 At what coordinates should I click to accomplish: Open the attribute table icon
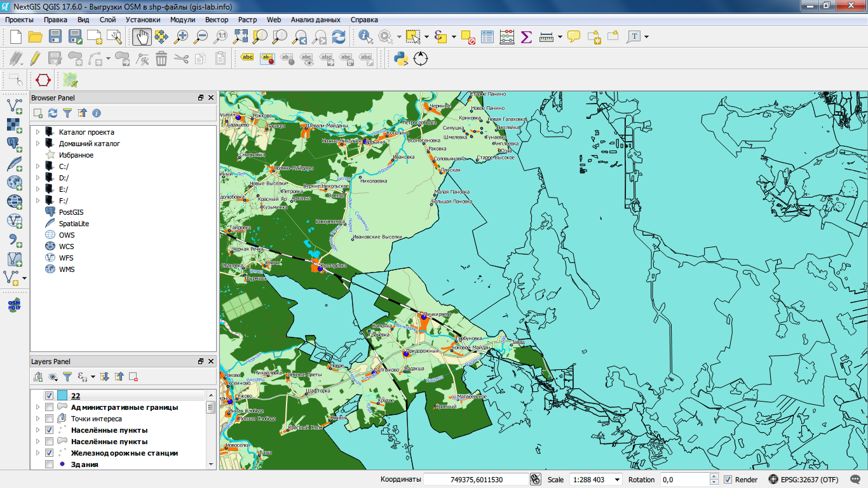point(487,37)
